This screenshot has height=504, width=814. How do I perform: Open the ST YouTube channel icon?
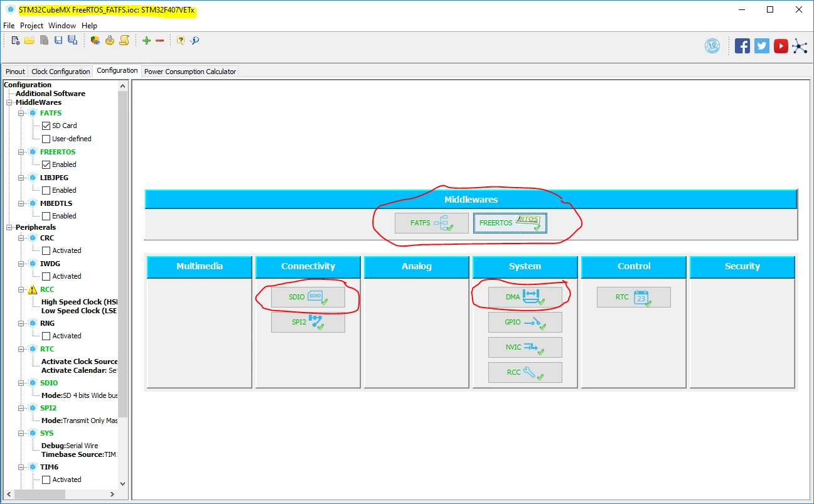[781, 45]
